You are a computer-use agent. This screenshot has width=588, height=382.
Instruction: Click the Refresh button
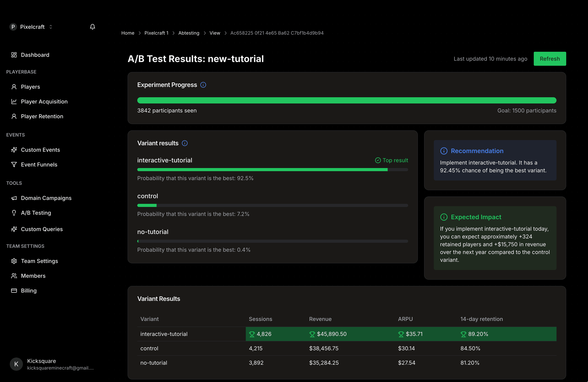click(550, 59)
